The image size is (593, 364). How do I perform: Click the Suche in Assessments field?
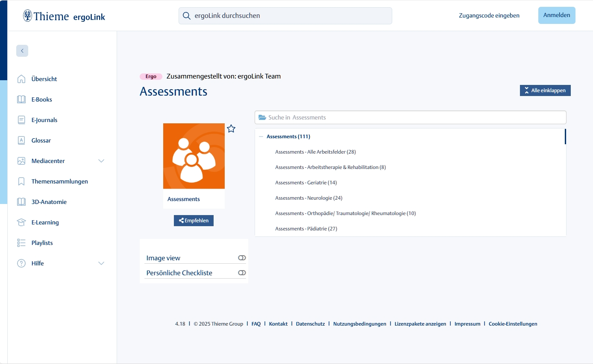point(410,117)
